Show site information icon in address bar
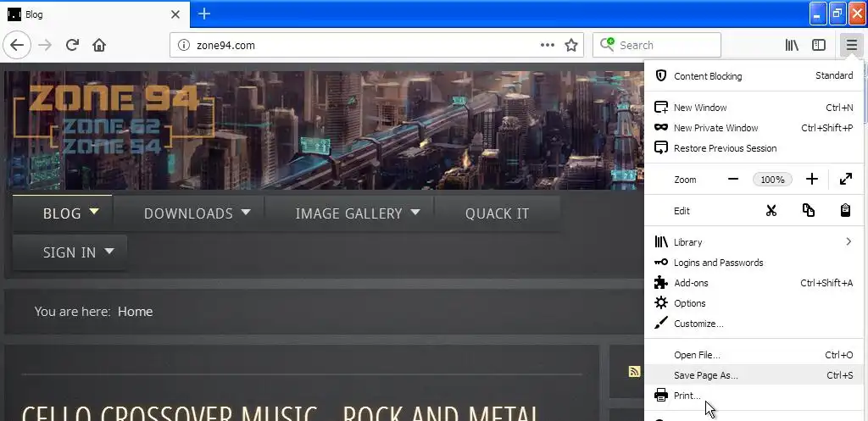 [184, 46]
